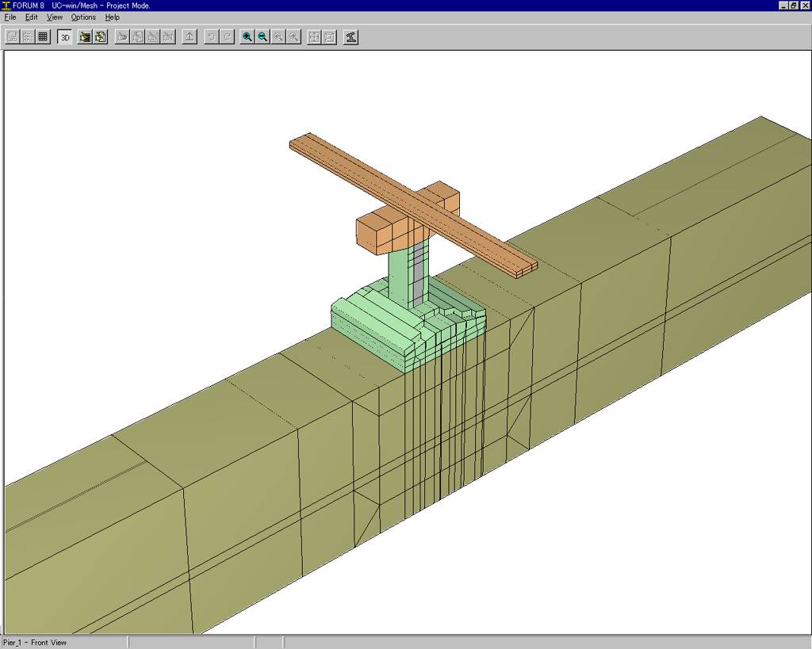Click the redo arrow icon
The height and width of the screenshot is (649, 812).
(x=227, y=36)
